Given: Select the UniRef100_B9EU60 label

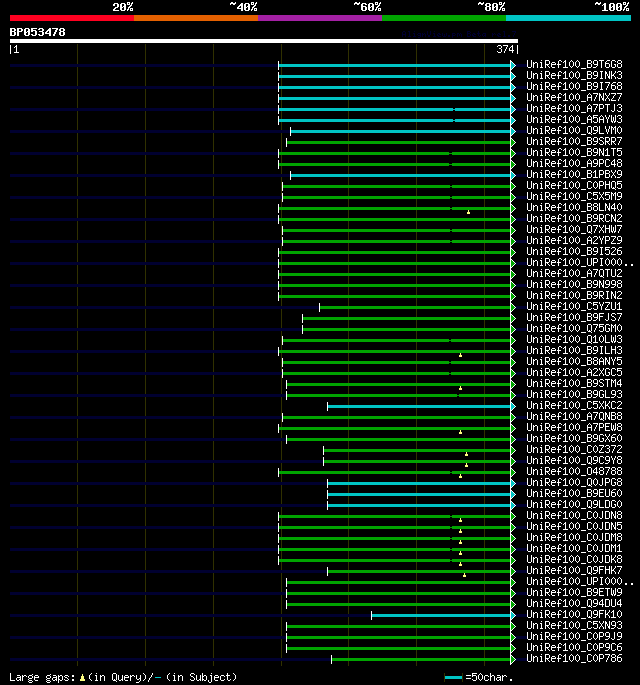Looking at the screenshot, I should coord(574,493).
